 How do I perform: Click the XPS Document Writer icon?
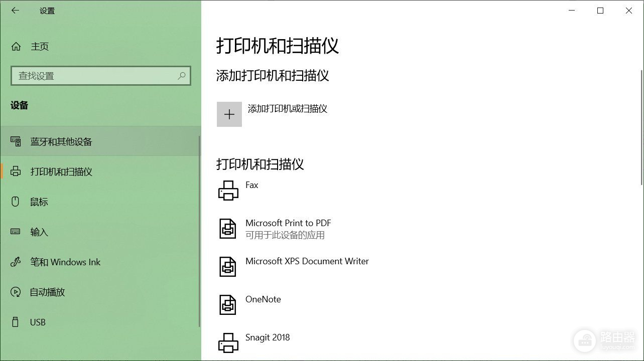[228, 267]
